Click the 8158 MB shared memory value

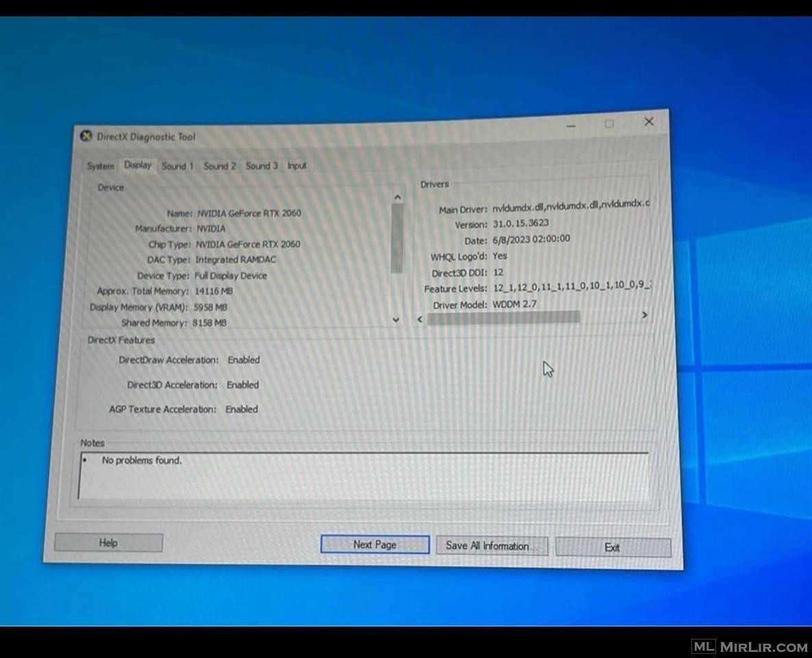point(209,323)
